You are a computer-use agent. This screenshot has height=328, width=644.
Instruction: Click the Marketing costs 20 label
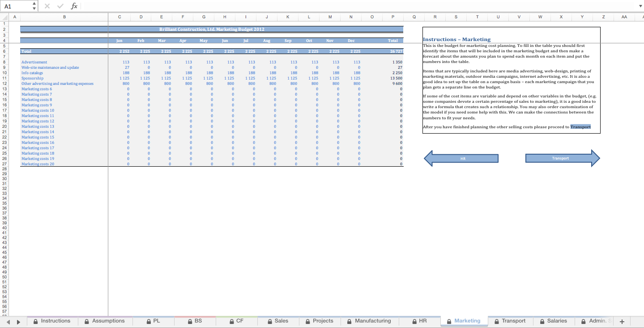pyautogui.click(x=38, y=164)
